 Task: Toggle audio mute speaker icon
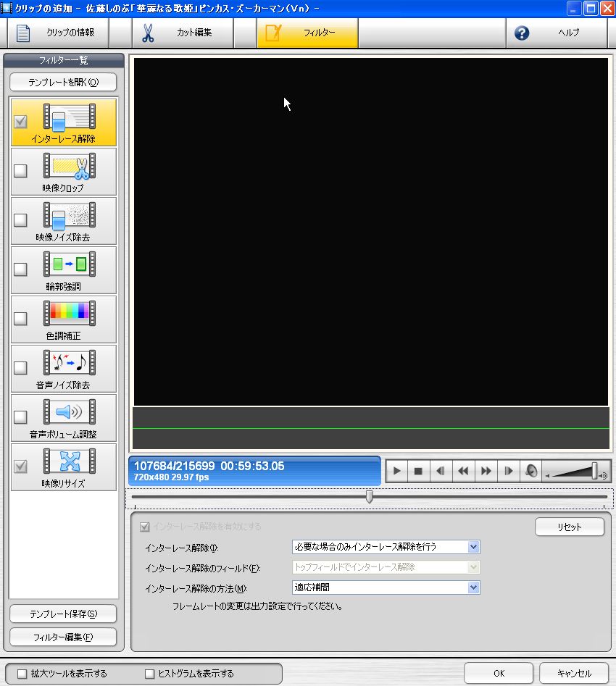point(530,471)
